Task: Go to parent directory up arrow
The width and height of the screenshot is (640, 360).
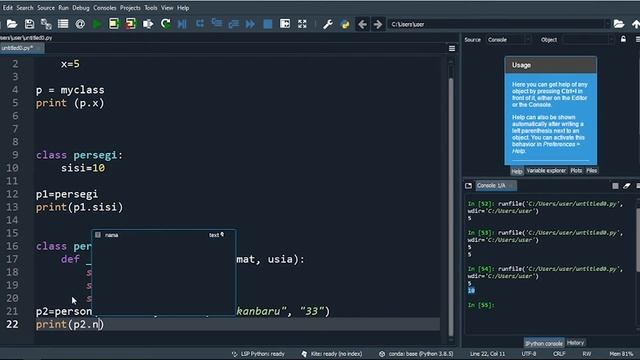Action: tap(636, 24)
